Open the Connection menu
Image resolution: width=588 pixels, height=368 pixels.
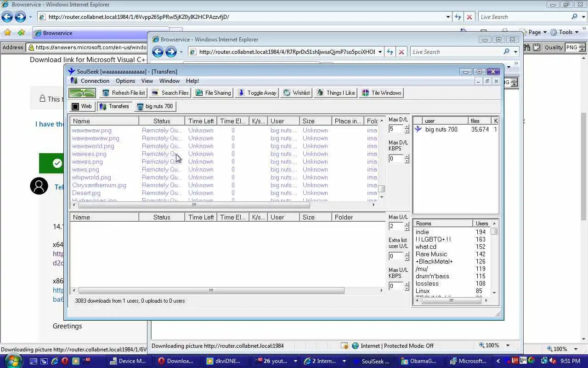click(x=95, y=81)
